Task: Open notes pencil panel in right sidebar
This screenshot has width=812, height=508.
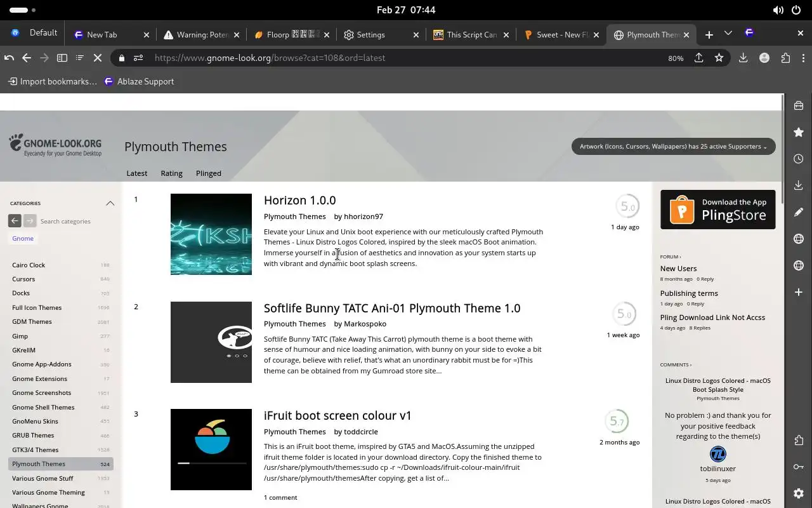Action: pos(799,212)
